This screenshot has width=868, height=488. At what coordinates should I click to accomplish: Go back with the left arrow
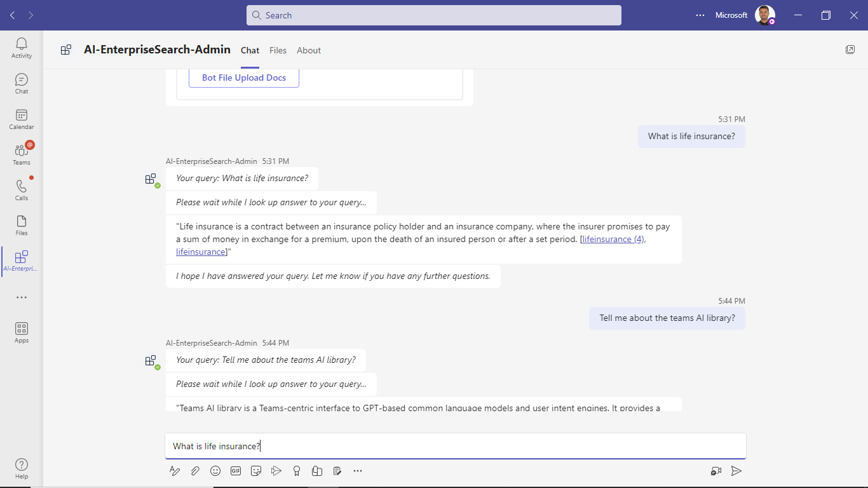tap(13, 15)
